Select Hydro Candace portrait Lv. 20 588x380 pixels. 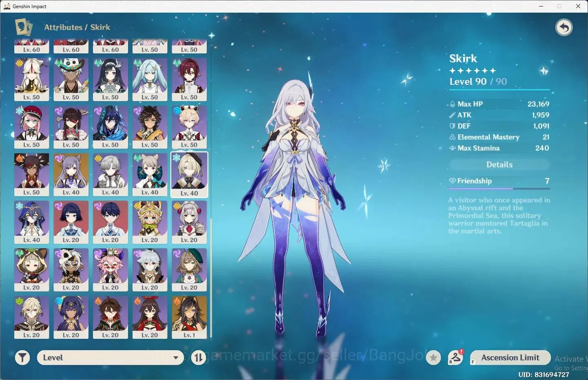[71, 318]
